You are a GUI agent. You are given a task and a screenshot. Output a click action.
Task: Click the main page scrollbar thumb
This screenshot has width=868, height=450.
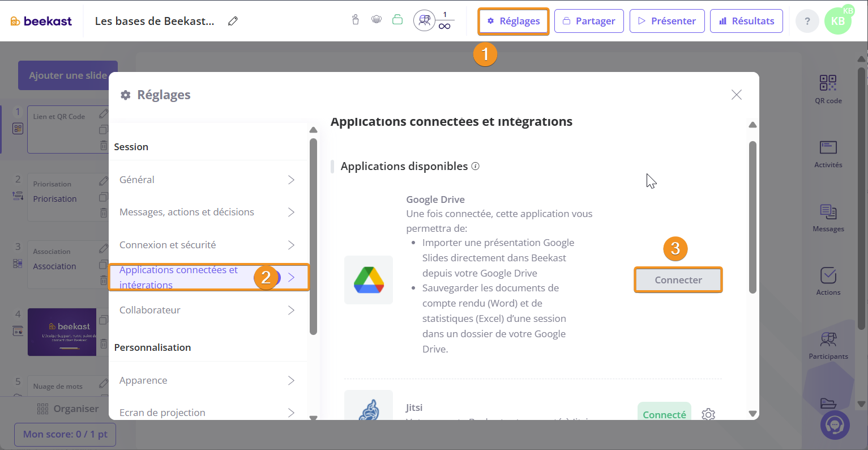[862, 198]
